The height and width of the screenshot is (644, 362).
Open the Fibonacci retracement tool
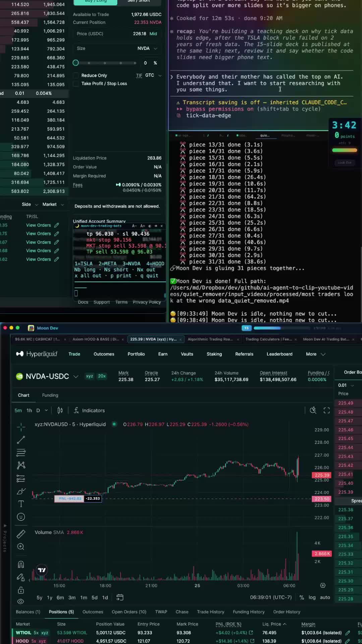21,452
